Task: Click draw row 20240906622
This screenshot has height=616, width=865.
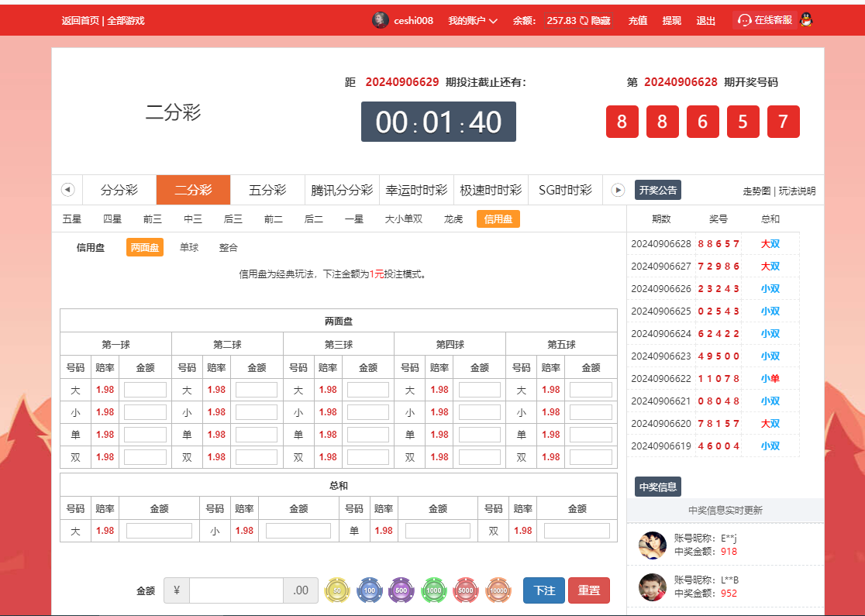Action: [x=713, y=379]
